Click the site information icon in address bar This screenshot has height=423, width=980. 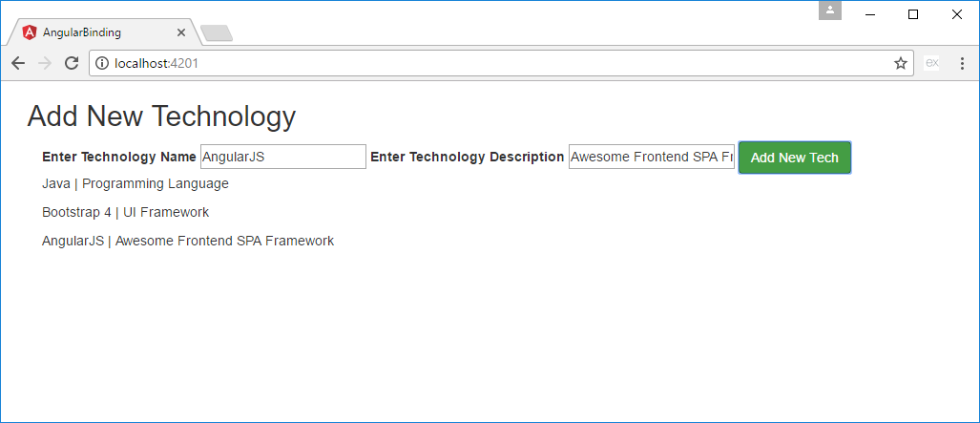101,63
